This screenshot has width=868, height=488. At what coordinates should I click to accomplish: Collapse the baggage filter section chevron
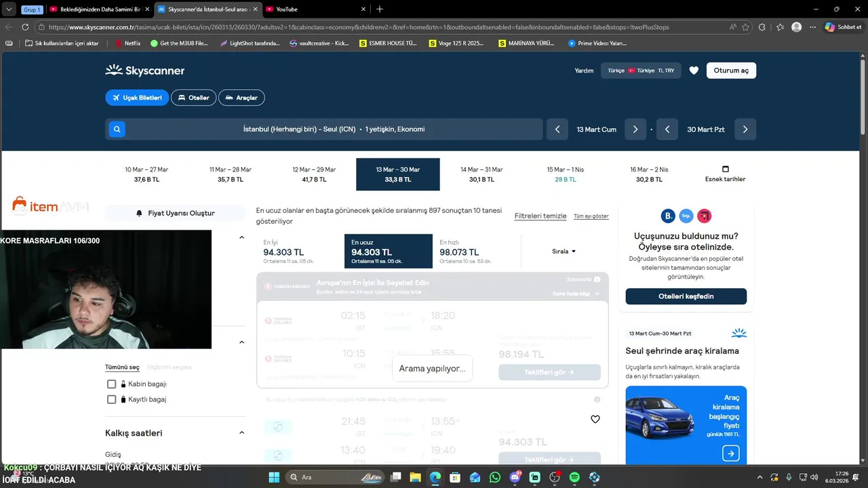coord(241,342)
